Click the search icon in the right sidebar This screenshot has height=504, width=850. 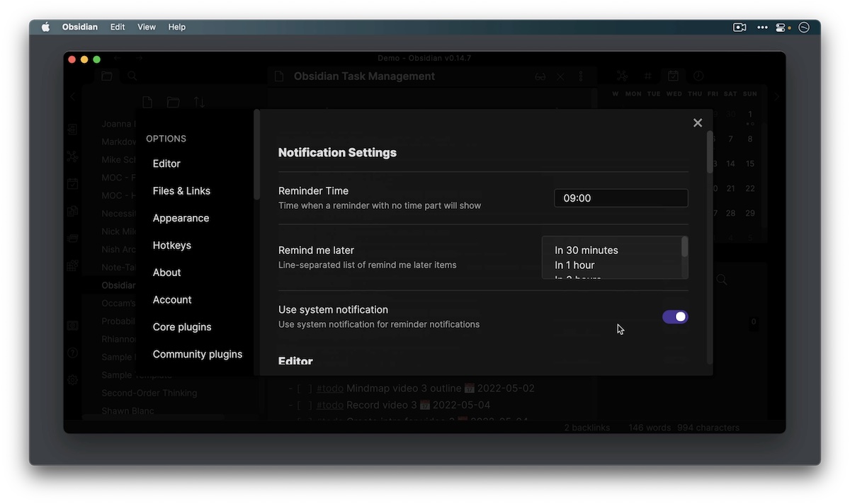coord(722,280)
